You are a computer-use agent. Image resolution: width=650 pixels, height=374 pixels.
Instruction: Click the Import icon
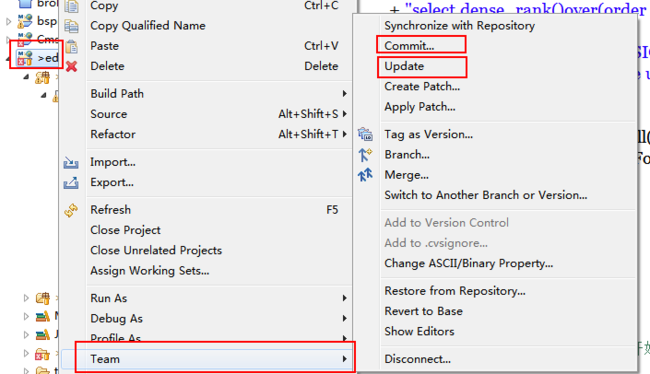pos(71,163)
